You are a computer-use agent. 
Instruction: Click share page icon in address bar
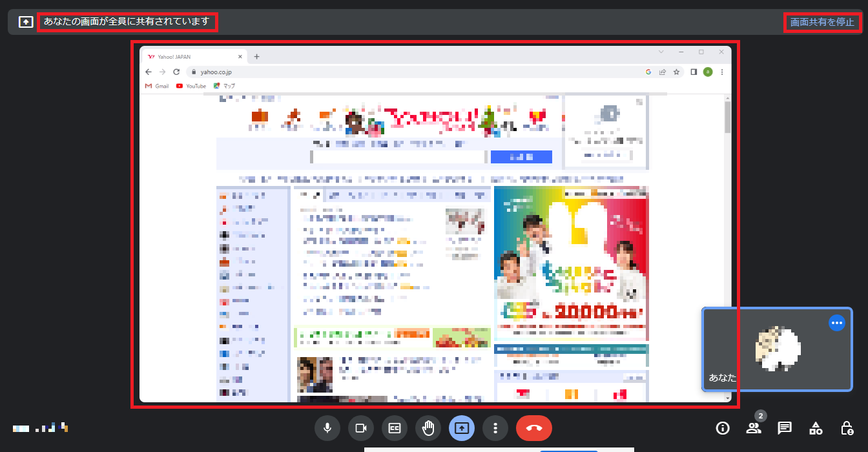coord(663,72)
